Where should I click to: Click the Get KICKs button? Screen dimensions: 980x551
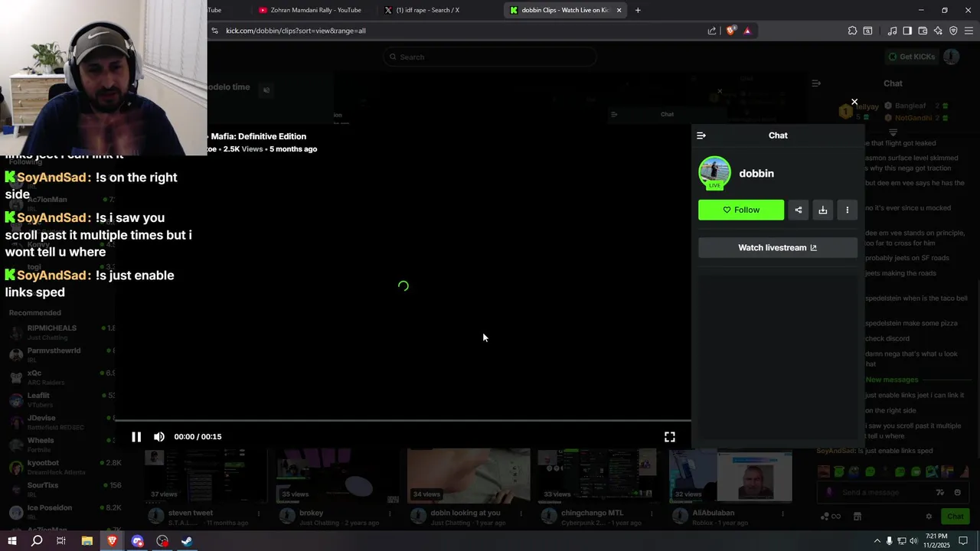point(911,57)
